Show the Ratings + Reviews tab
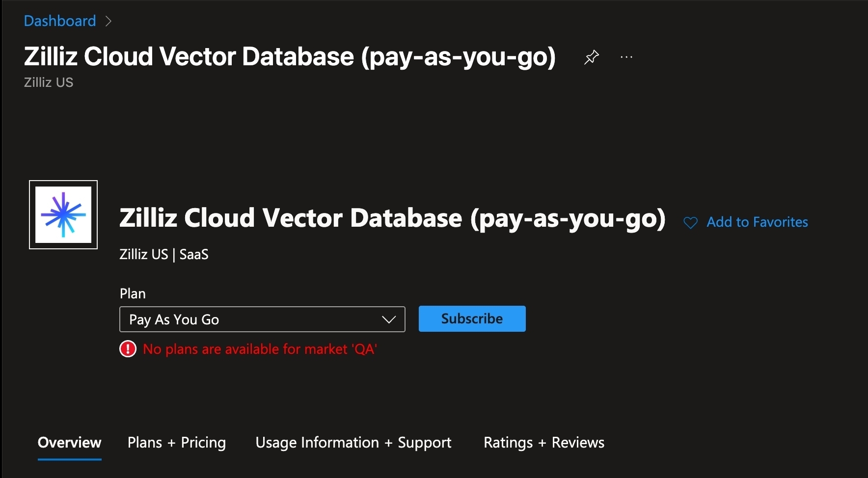 tap(544, 443)
